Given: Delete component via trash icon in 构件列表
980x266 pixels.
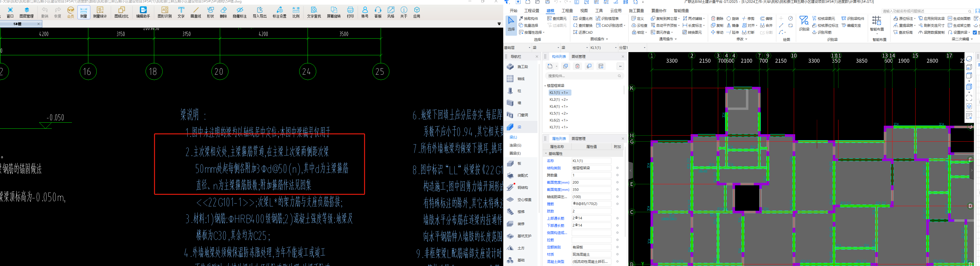Looking at the screenshot, I should click(577, 66).
